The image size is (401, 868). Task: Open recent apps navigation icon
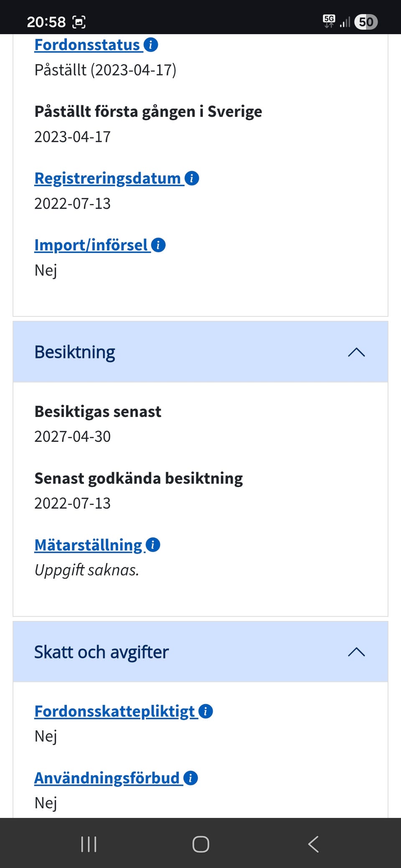pos(89,844)
